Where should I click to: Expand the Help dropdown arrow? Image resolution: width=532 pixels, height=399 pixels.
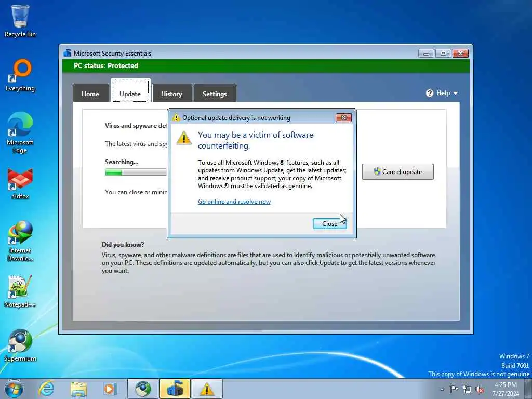click(x=455, y=94)
